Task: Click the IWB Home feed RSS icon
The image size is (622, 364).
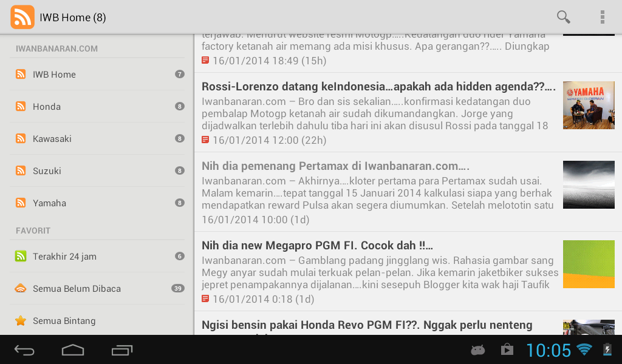Action: 21,74
